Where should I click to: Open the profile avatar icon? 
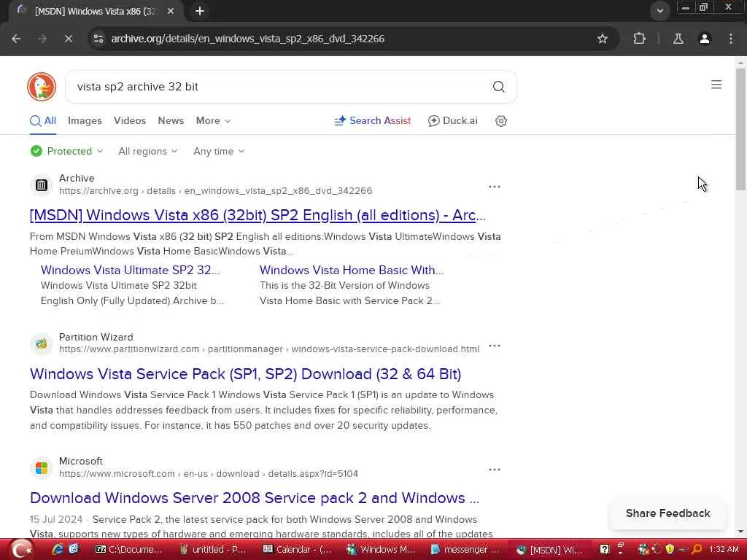click(x=705, y=39)
